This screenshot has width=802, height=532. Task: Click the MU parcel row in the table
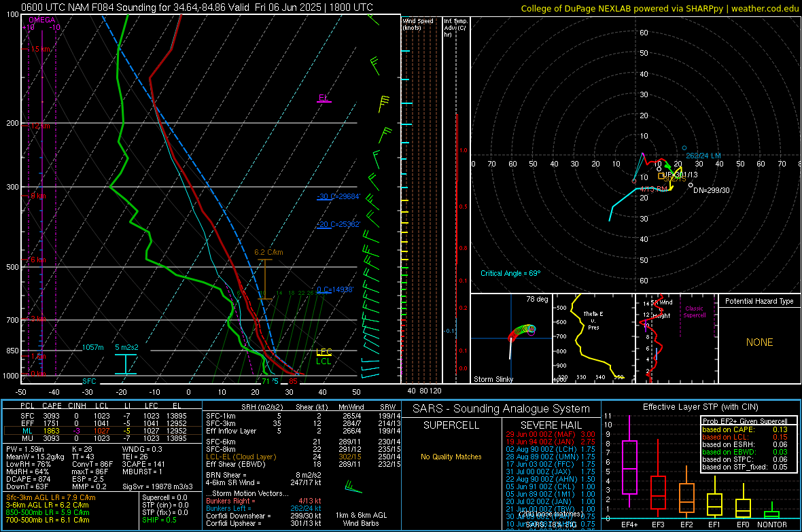[x=101, y=438]
